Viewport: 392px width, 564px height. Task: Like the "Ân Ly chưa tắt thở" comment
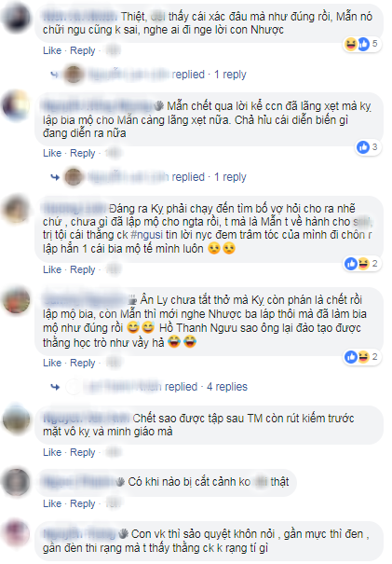click(x=52, y=363)
